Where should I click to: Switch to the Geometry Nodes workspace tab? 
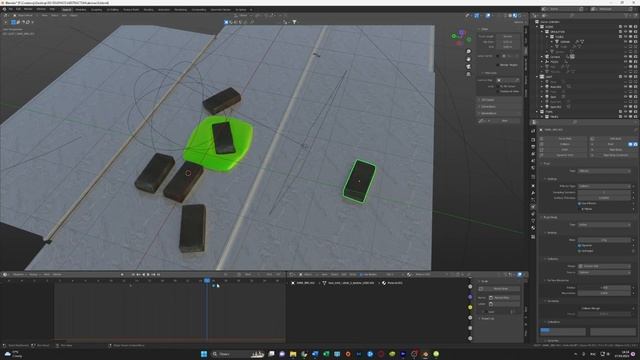pos(220,9)
